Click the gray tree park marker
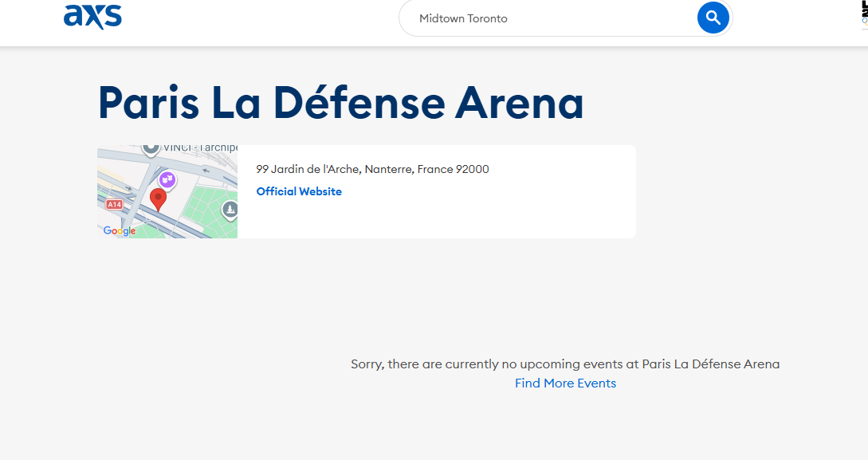The width and height of the screenshot is (868, 460). click(230, 210)
